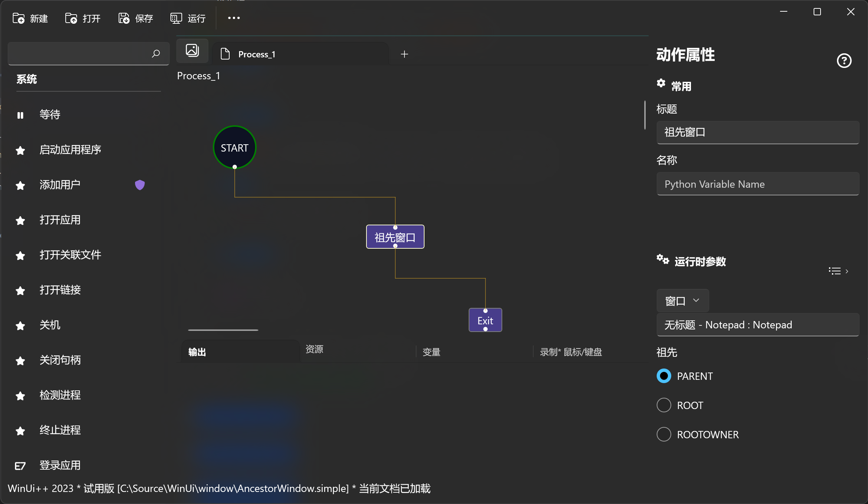The height and width of the screenshot is (504, 868).
Task: Click the 启动应用程序 action
Action: coord(70,150)
